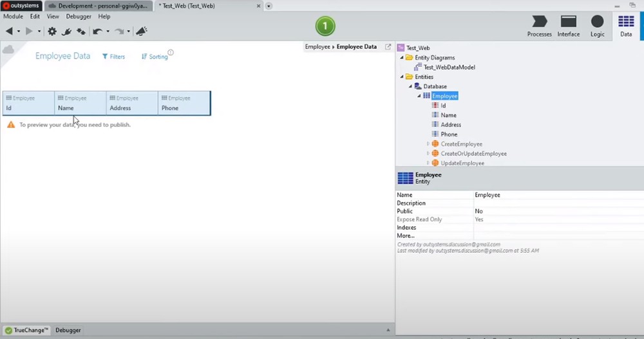Expand the CreateEmployee action node
The width and height of the screenshot is (644, 339).
pos(428,144)
